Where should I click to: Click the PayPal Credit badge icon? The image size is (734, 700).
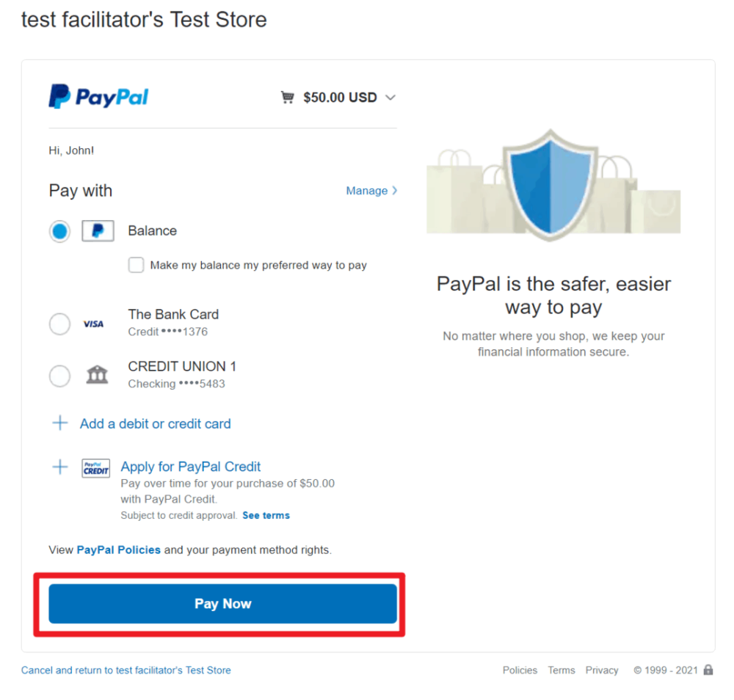[x=96, y=468]
